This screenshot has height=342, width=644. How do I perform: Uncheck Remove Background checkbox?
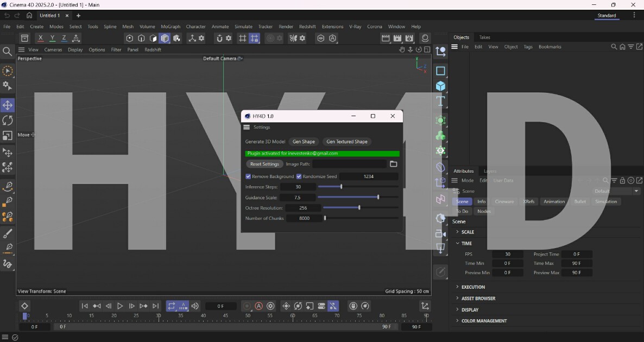click(x=248, y=176)
